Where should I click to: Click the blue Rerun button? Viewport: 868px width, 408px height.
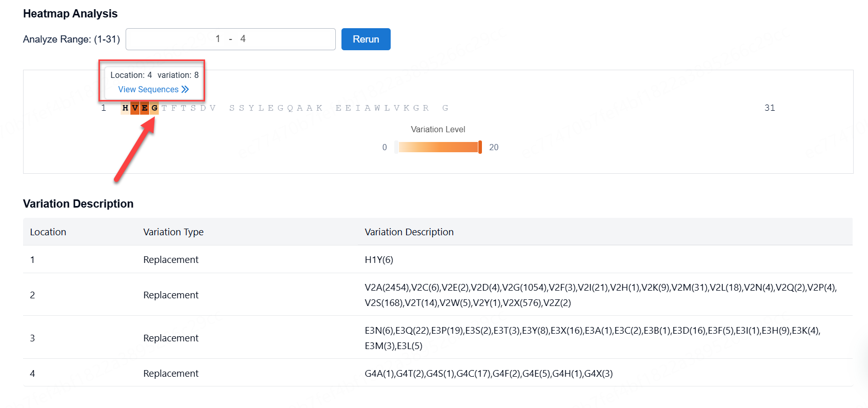click(366, 39)
